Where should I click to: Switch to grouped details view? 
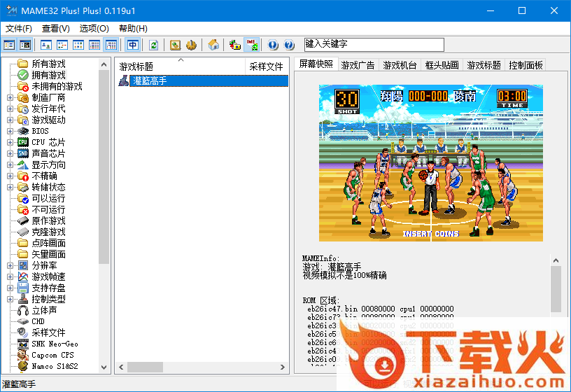coord(111,45)
